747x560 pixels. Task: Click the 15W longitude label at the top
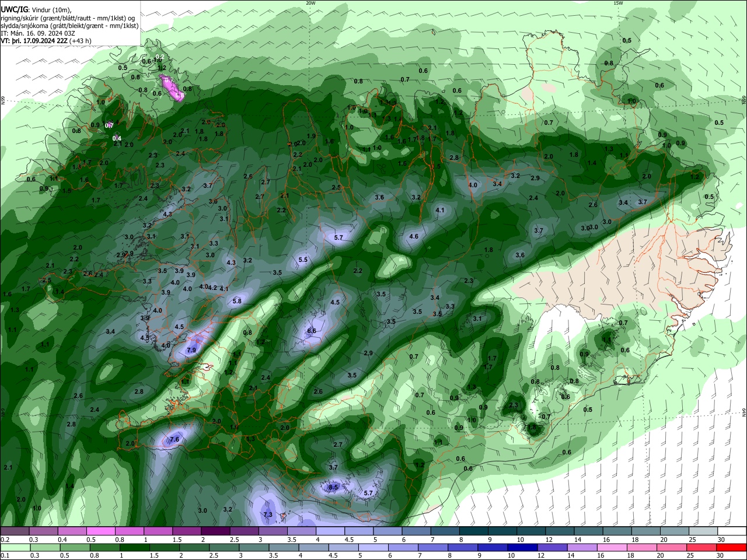(618, 3)
